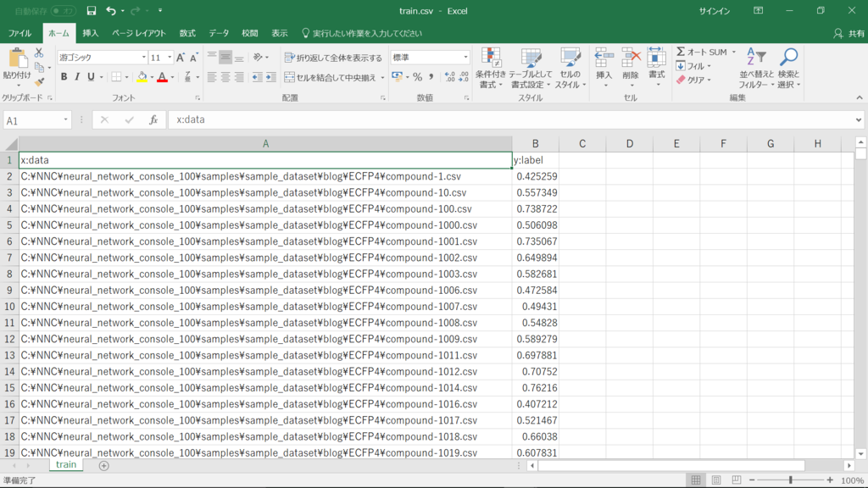Apply Italic formatting
The image size is (868, 488).
tap(77, 77)
